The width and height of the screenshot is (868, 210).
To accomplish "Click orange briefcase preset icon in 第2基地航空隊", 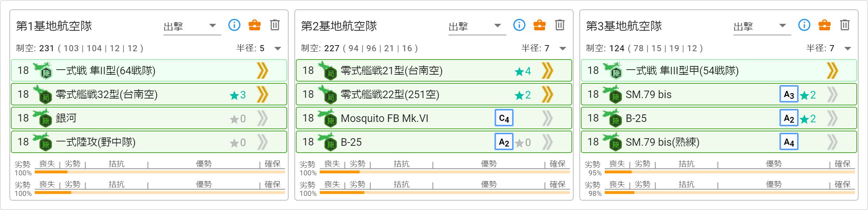I will click(x=540, y=25).
